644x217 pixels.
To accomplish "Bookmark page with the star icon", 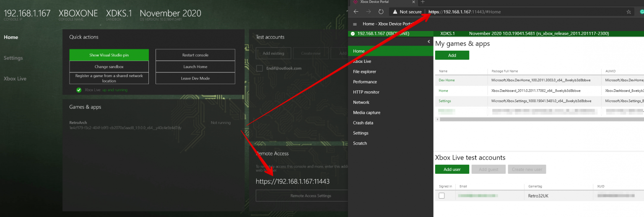I will tap(628, 12).
